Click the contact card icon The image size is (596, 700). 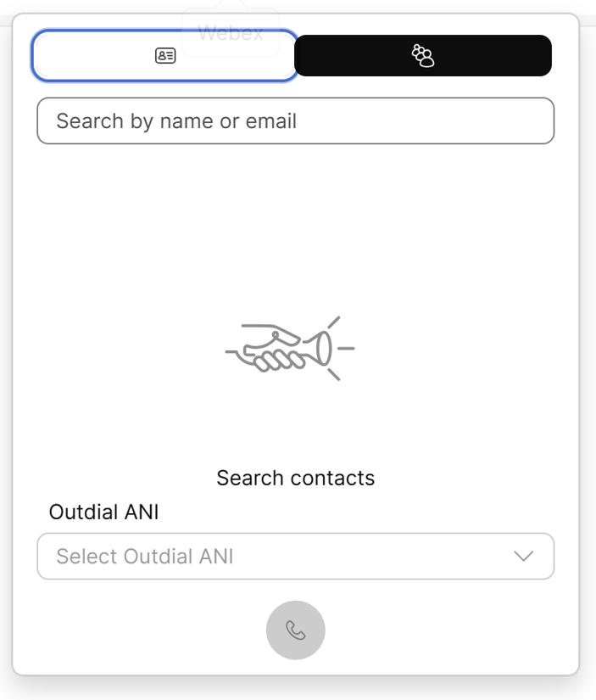click(x=165, y=56)
